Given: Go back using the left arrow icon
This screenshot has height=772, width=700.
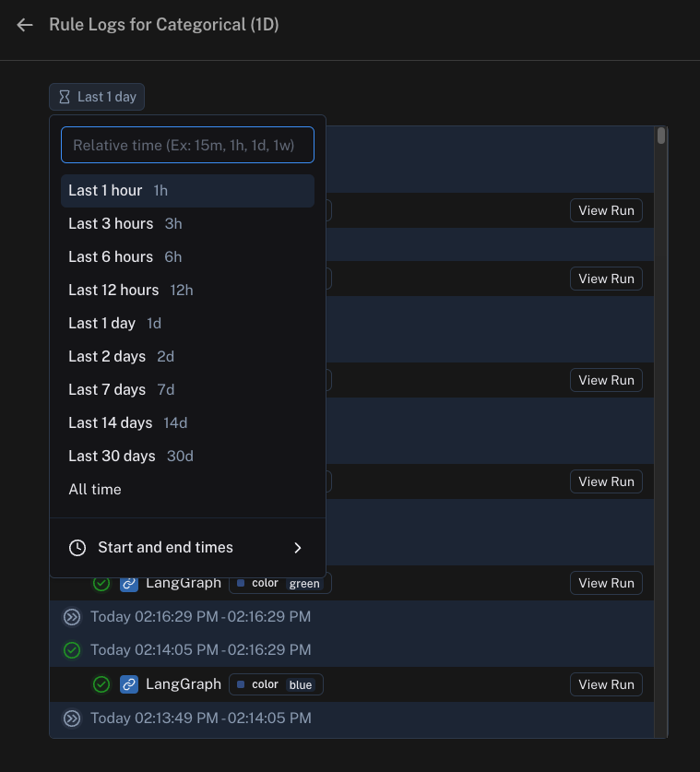Looking at the screenshot, I should point(25,25).
